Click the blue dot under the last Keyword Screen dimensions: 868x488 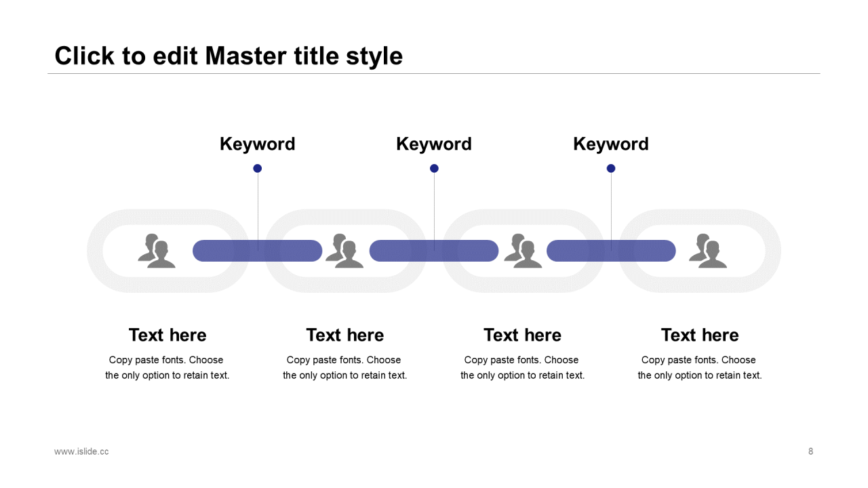[x=611, y=168]
